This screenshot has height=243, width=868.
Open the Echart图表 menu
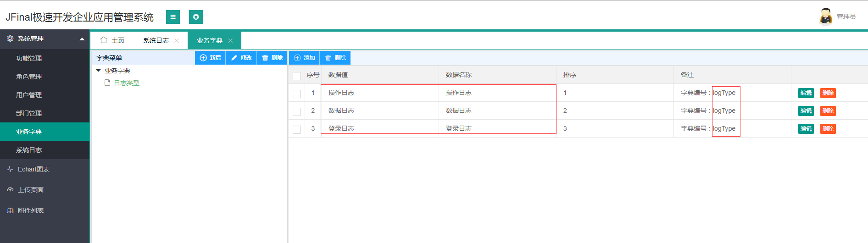point(45,169)
